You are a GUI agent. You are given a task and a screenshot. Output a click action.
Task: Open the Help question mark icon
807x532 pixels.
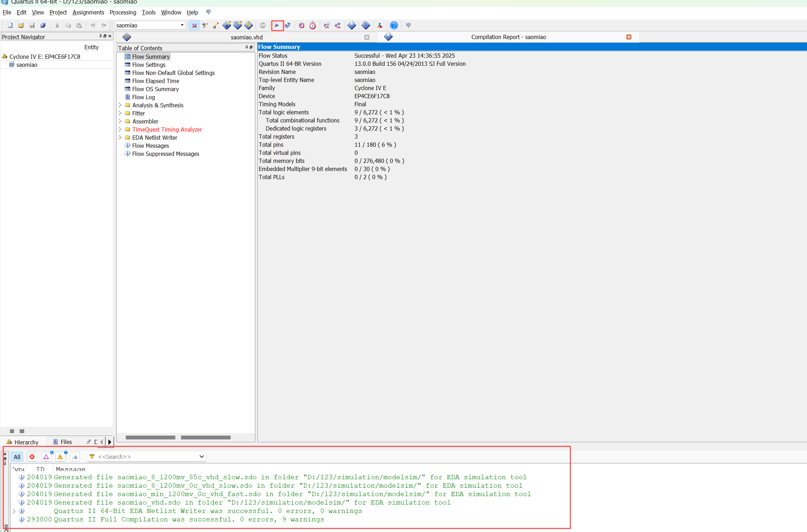click(x=394, y=25)
